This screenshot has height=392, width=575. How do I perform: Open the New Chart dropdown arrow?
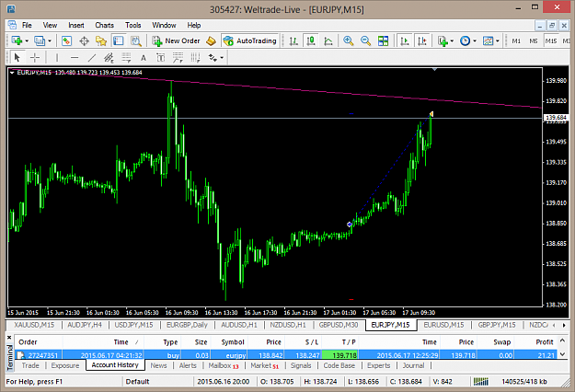pyautogui.click(x=27, y=41)
